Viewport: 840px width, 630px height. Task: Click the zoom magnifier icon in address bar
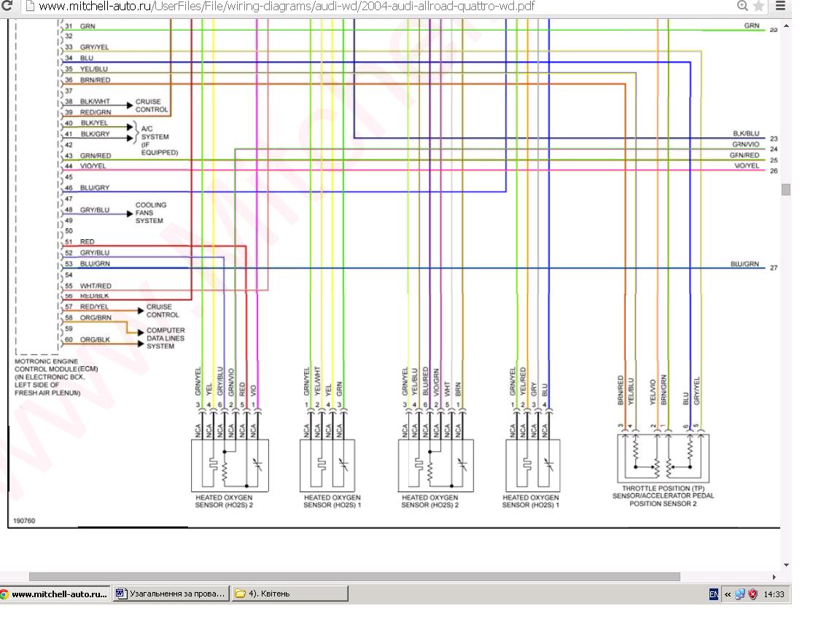(742, 7)
